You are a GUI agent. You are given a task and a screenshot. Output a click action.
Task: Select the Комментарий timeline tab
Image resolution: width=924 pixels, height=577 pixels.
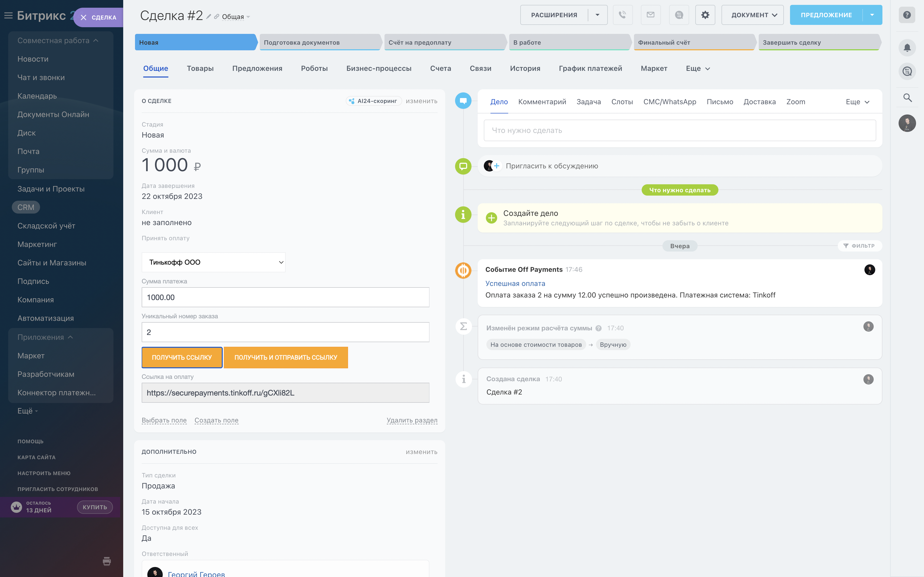coord(542,102)
